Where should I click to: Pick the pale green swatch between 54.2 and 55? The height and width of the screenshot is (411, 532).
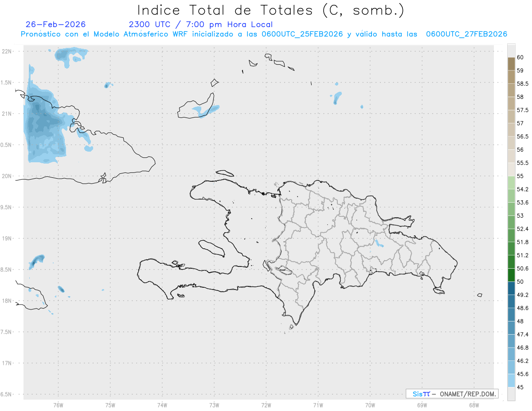point(511,183)
